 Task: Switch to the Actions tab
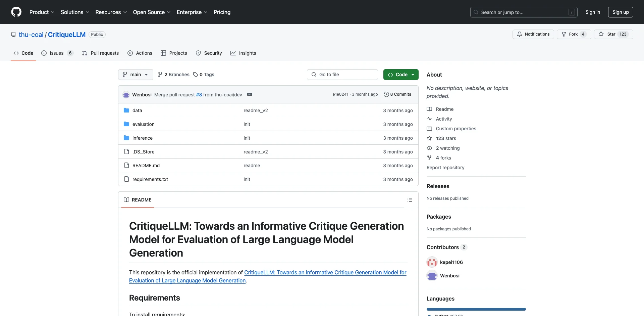(x=140, y=53)
